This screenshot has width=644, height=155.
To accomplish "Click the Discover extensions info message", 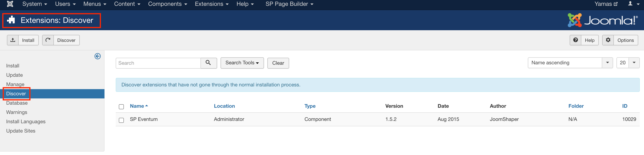I will pos(211,85).
